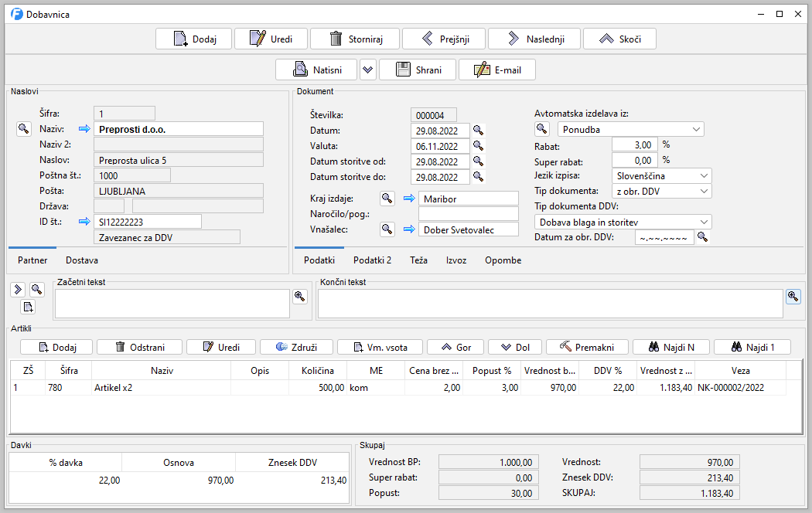Screen dimensions: 812x513
Task: Open the Podatki 2 tab
Action: [372, 260]
